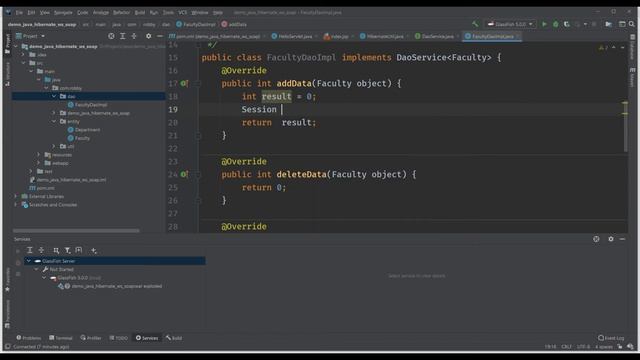This screenshot has height=360, width=640.
Task: Click FacultyDaoImpl in the breadcrumb bar
Action: 196,24
